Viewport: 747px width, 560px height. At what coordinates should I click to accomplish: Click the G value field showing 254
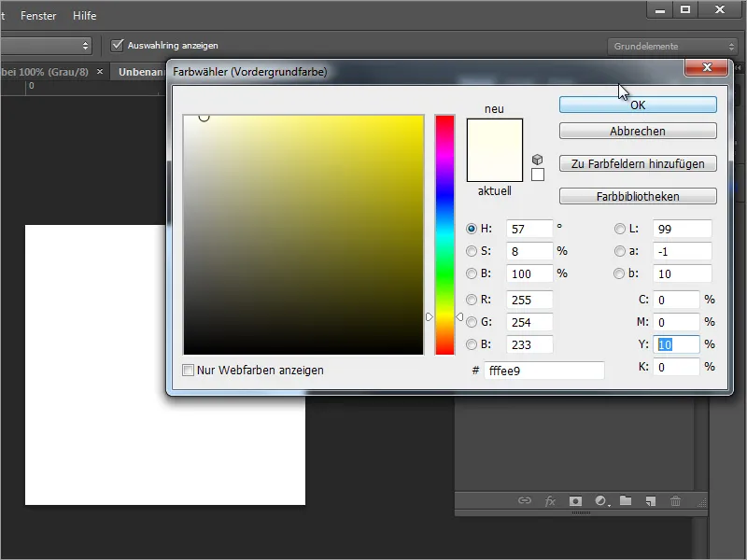click(x=529, y=322)
